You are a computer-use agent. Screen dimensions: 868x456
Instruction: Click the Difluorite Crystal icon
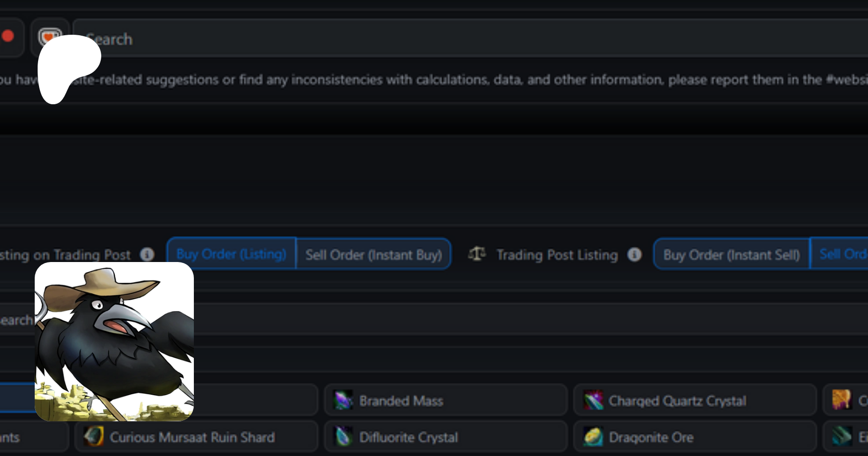343,437
